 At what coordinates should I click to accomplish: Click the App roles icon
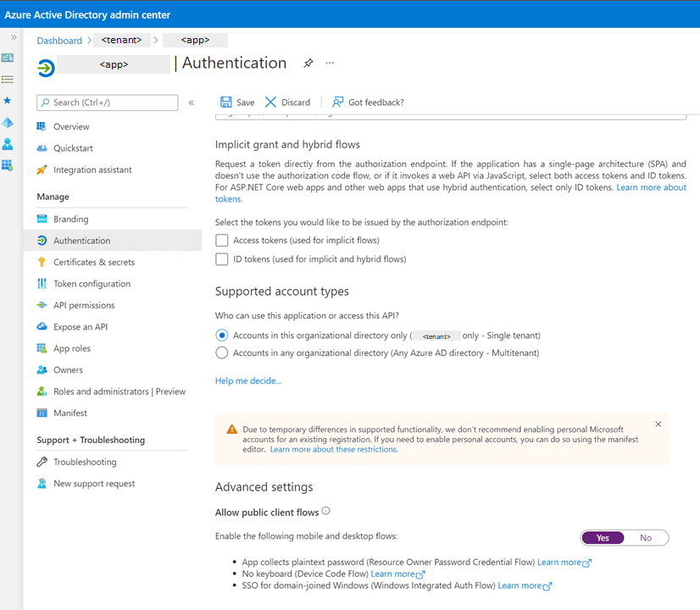42,348
